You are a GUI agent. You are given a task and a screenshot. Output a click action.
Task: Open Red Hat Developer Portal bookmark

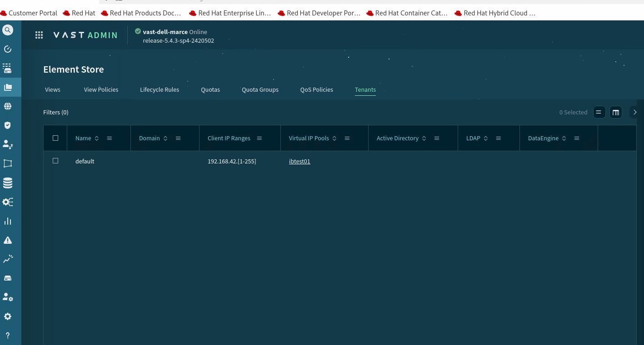click(320, 13)
